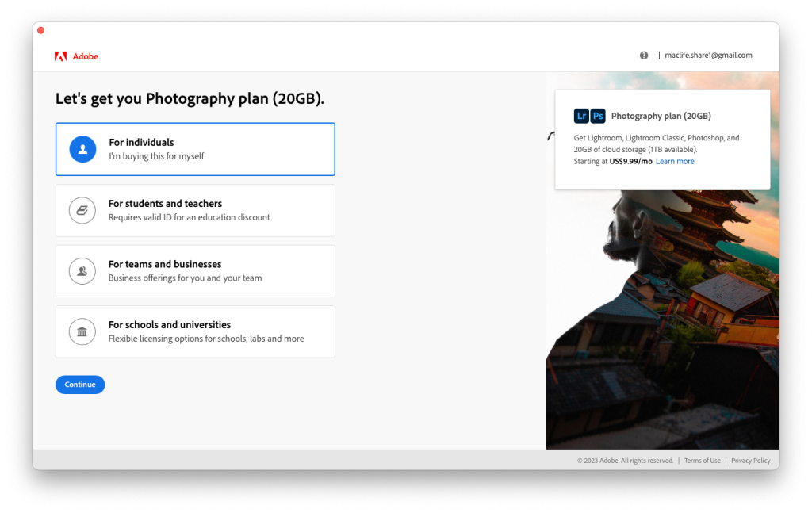Open the Privacy Policy page
Viewport: 812px width, 513px height.
[x=750, y=460]
